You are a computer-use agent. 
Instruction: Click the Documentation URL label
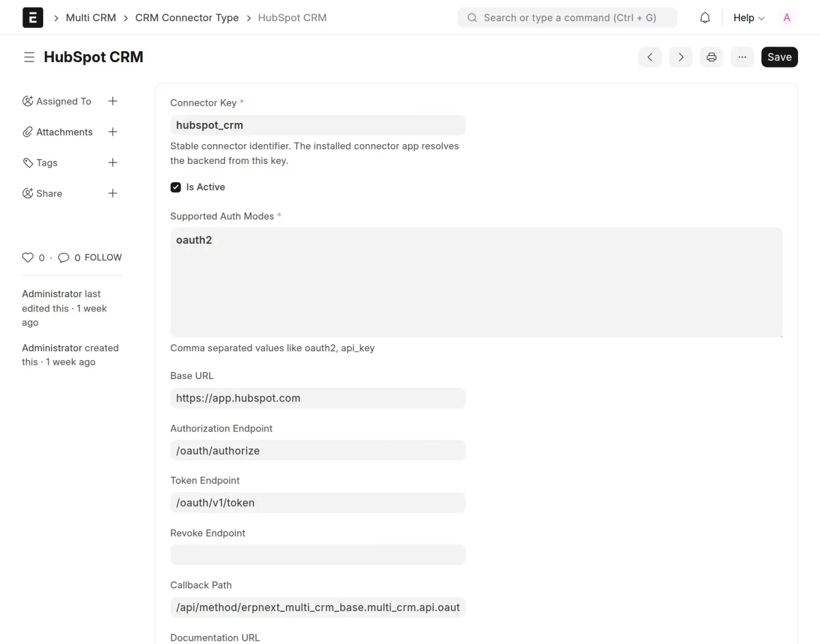point(215,637)
